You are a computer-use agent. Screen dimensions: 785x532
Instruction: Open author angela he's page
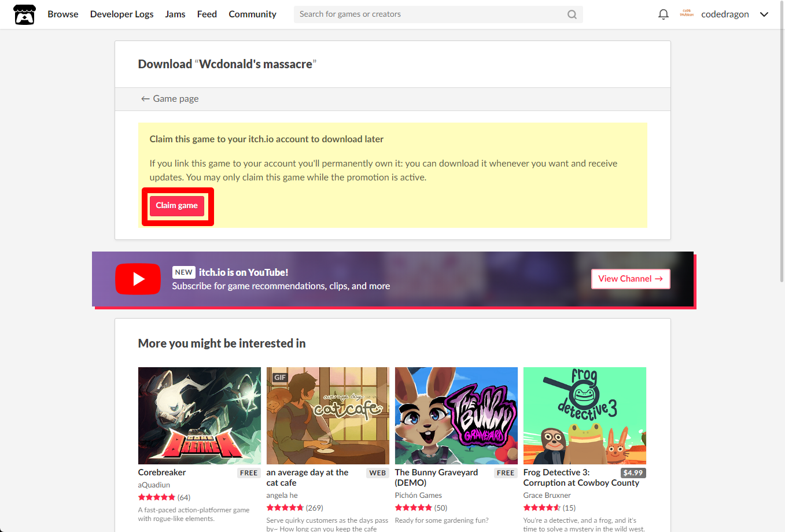pos(282,496)
